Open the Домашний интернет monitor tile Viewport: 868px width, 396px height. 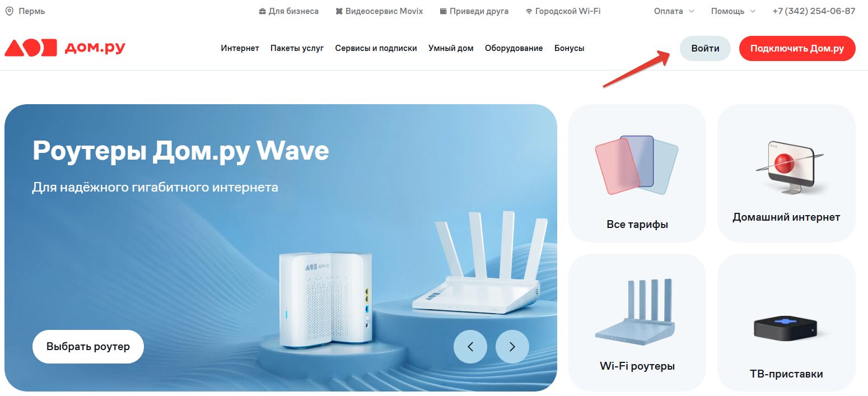tap(786, 173)
